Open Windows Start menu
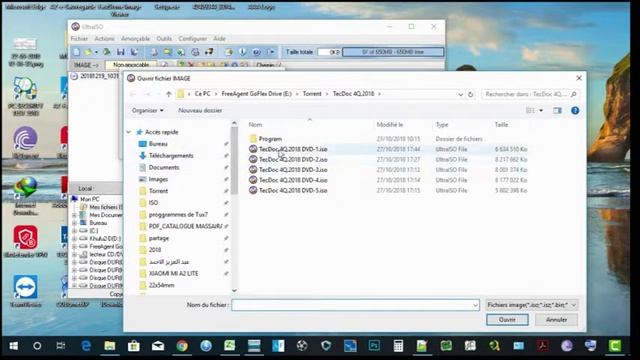 click(13, 346)
